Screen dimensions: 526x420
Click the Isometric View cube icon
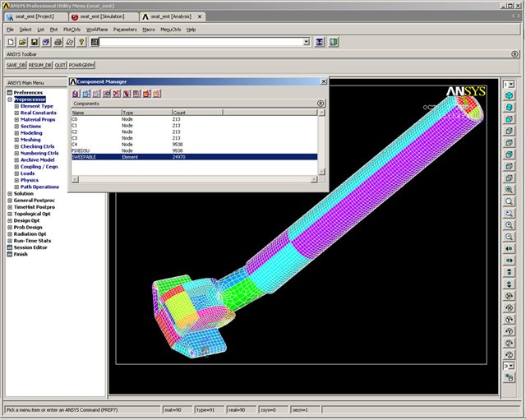(510, 95)
